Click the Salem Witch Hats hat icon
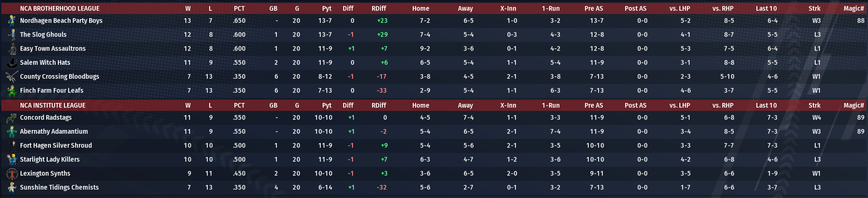The width and height of the screenshot is (868, 198). pos(12,62)
